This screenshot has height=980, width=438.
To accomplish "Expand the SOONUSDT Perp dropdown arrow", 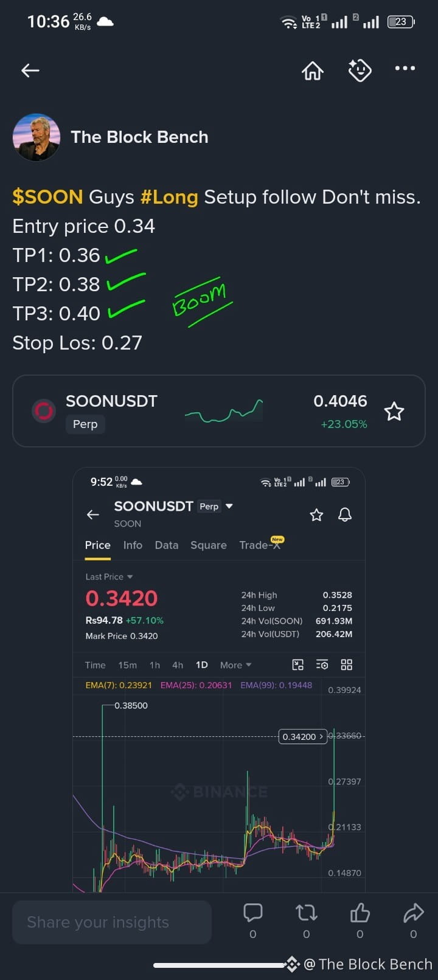I will click(x=229, y=506).
